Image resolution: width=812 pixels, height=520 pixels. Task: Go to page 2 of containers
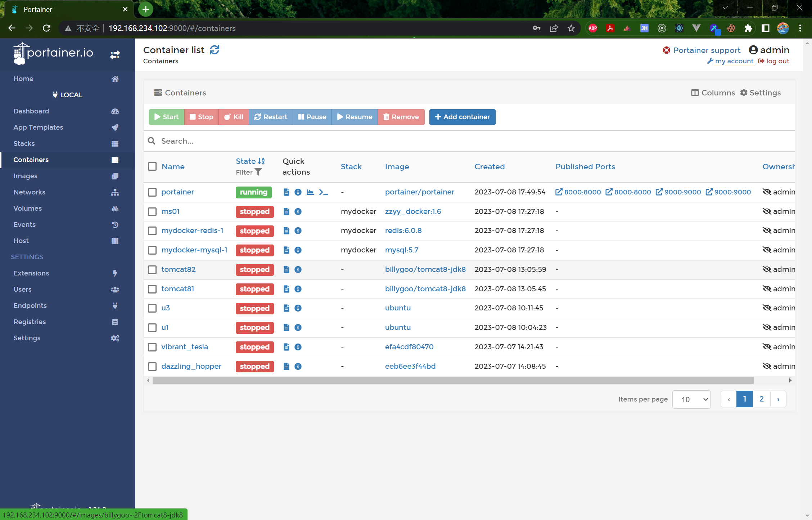(761, 399)
